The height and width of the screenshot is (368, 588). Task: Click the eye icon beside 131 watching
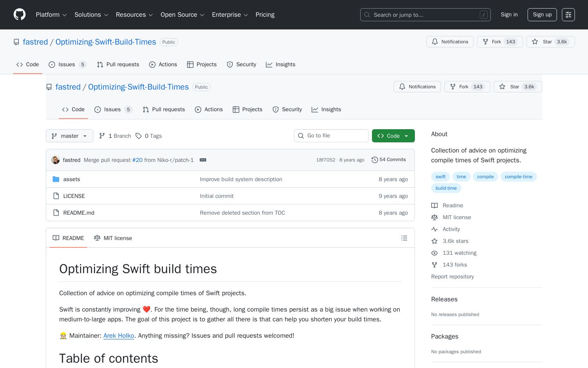click(434, 253)
